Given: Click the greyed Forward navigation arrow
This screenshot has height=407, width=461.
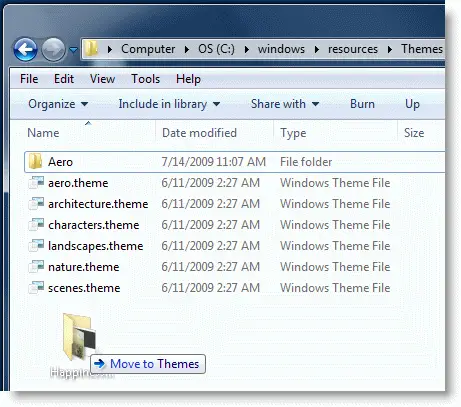Looking at the screenshot, I should pyautogui.click(x=53, y=50).
